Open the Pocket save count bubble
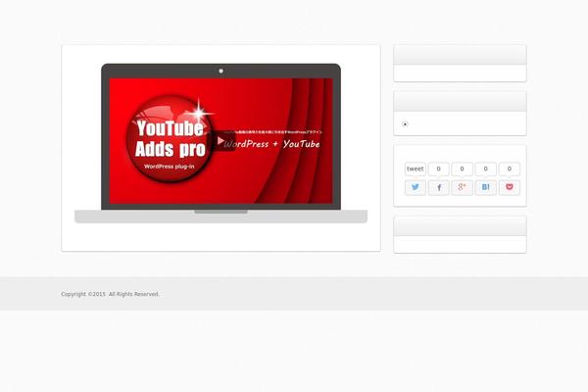Screen dimensions: 588x392 (510, 169)
